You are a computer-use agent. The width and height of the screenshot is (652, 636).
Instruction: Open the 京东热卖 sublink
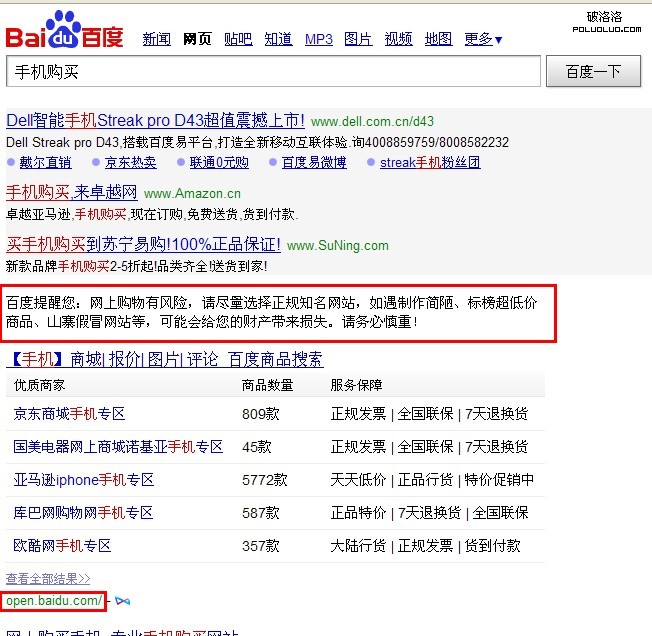point(131,162)
